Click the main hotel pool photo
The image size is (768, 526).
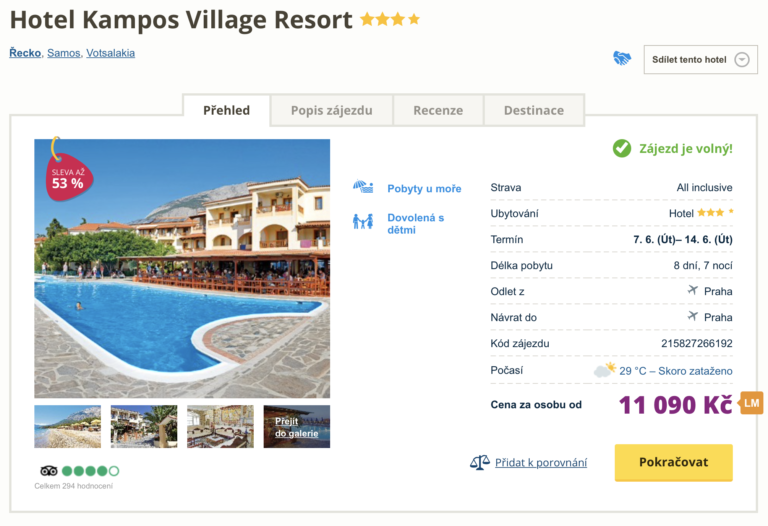(182, 268)
